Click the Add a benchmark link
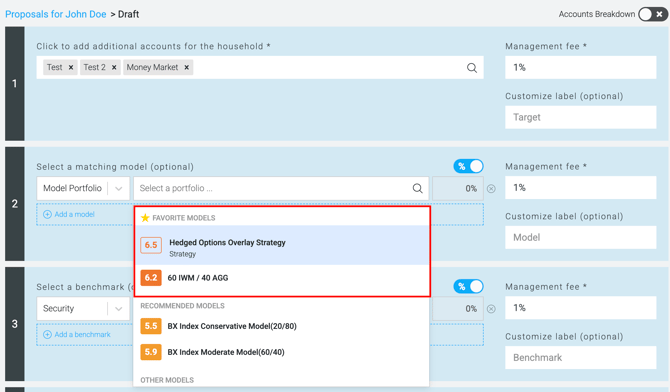Image resolution: width=670 pixels, height=392 pixels. [82, 334]
